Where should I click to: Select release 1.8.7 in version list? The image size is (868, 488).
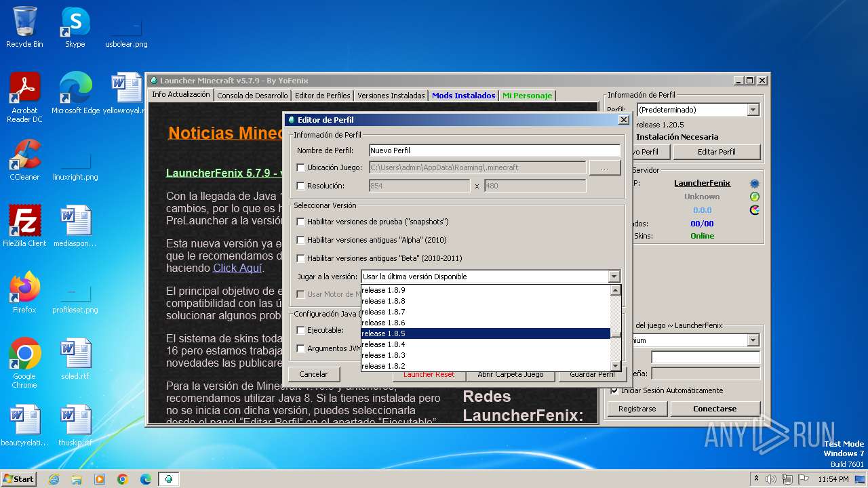(486, 312)
